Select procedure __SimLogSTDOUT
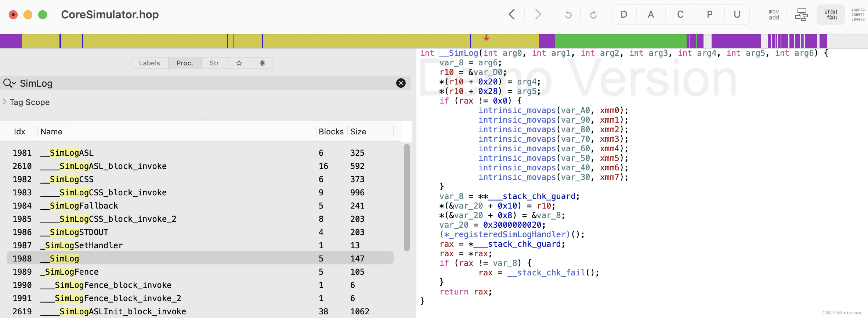Image resolution: width=868 pixels, height=318 pixels. pos(200,232)
